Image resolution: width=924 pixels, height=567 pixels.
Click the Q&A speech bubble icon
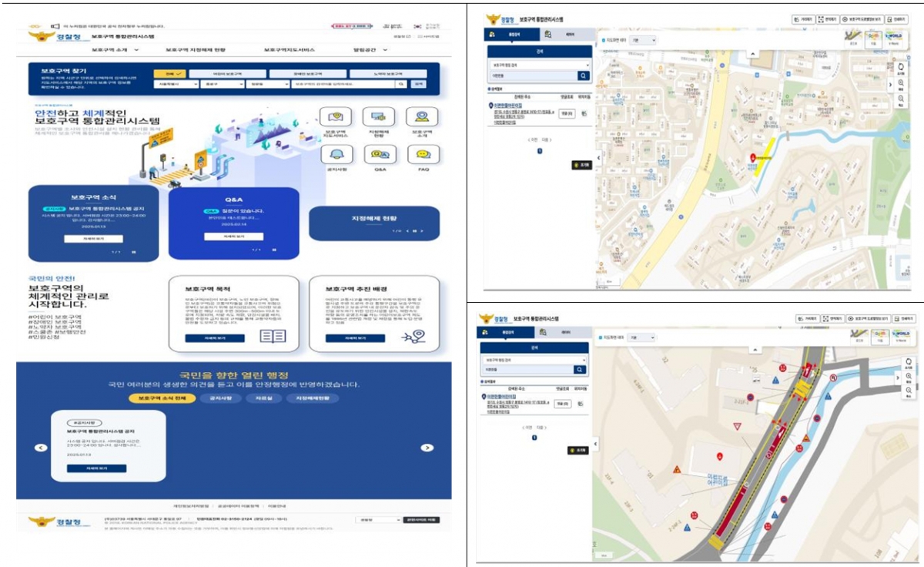point(379,154)
